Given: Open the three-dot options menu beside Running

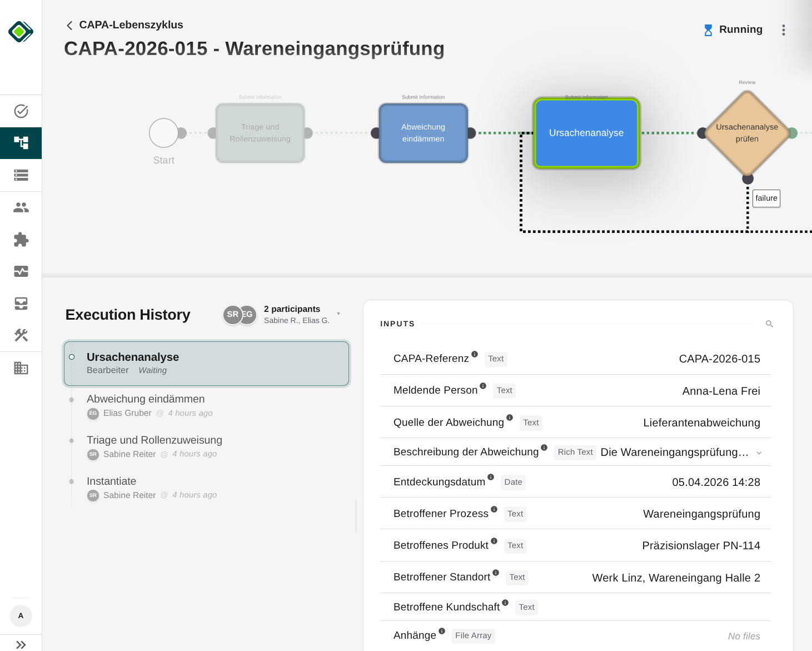Looking at the screenshot, I should click(784, 29).
